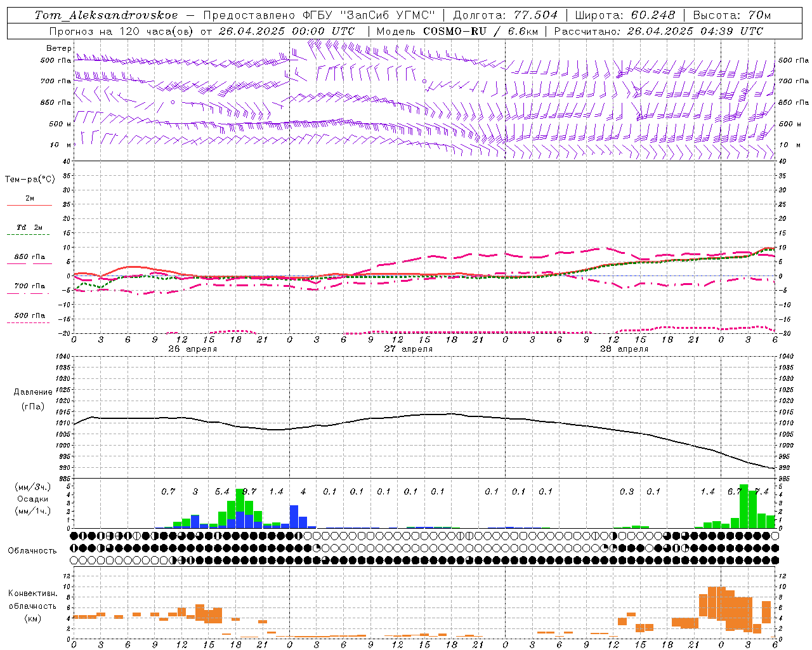Click the precipitation value '0.7'

(x=168, y=491)
